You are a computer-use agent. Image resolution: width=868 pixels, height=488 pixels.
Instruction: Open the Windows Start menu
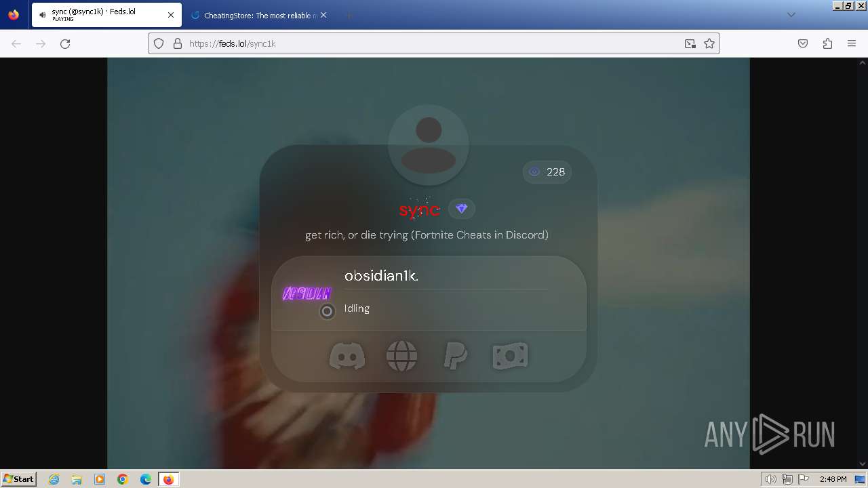click(18, 479)
